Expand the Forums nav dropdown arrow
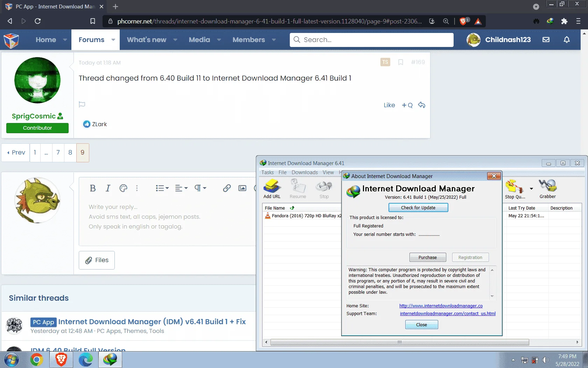Screen dimensions: 588x368 (113, 40)
